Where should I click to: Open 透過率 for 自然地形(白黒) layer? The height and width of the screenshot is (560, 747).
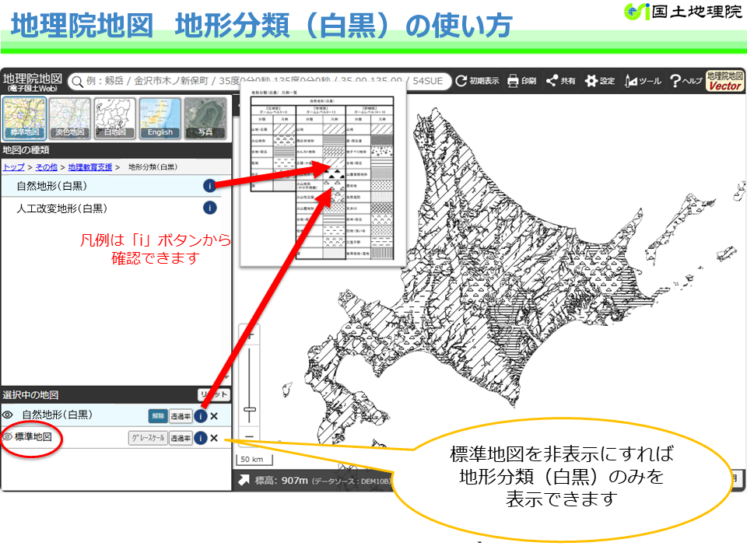tap(181, 415)
